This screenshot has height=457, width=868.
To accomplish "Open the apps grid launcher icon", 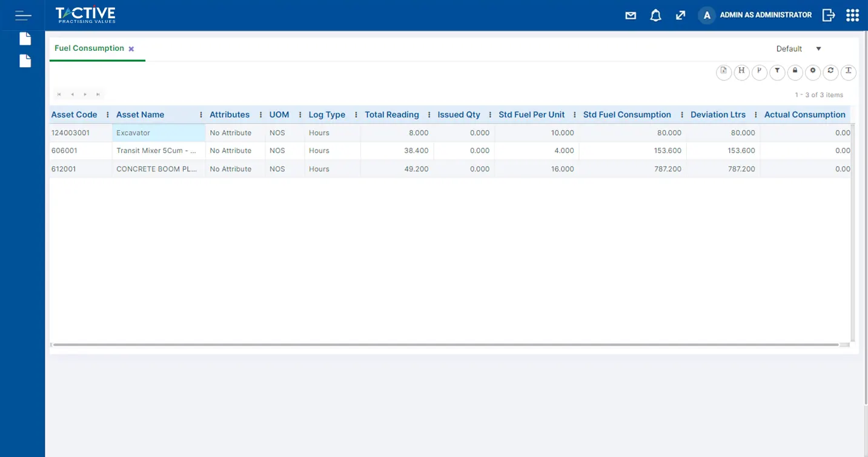I will click(x=852, y=15).
